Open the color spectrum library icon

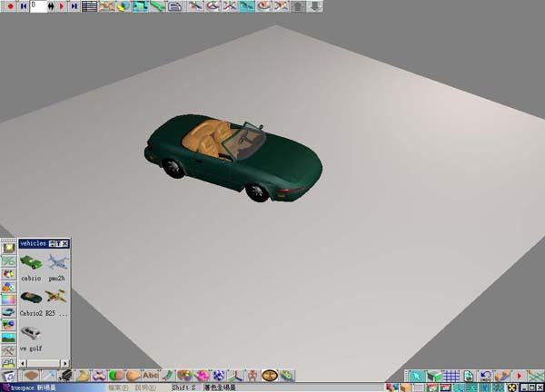pyautogui.click(x=8, y=299)
